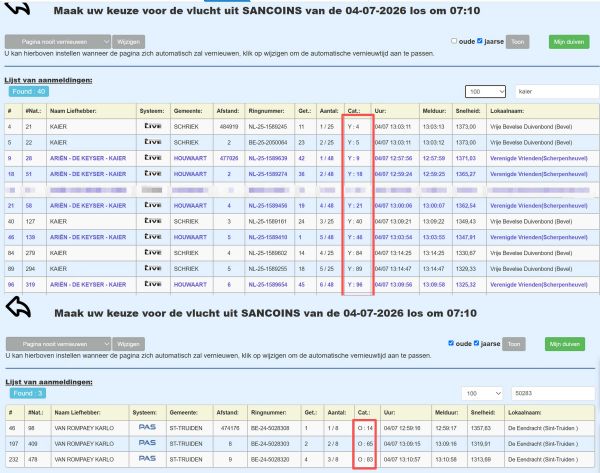This screenshot has height=473, width=600.
Task: Click the Live logo in KAIER row 89
Action: click(x=153, y=268)
